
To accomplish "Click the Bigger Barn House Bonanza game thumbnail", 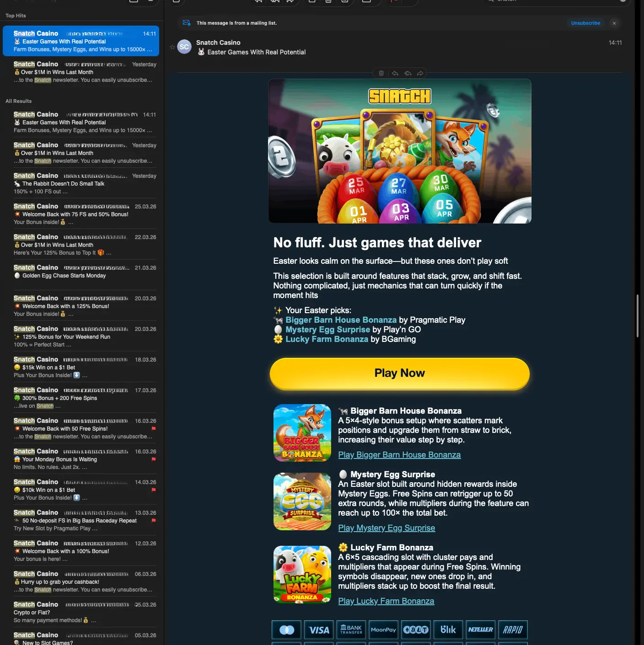I will point(302,433).
